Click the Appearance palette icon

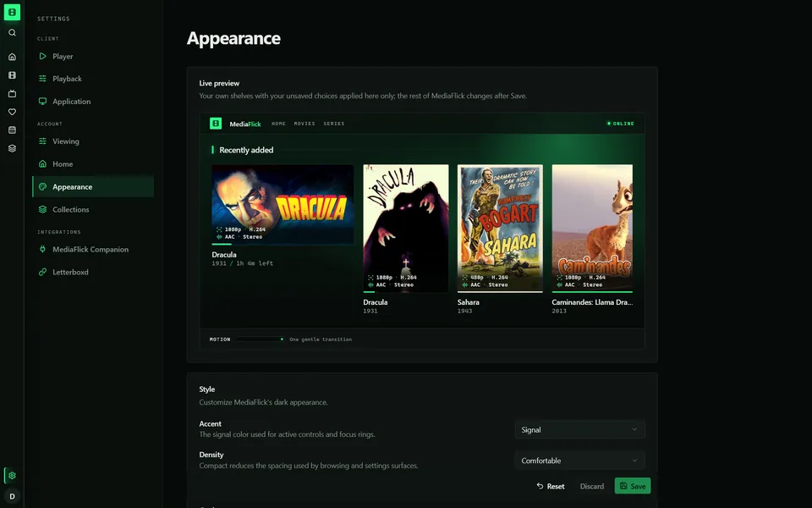click(42, 186)
